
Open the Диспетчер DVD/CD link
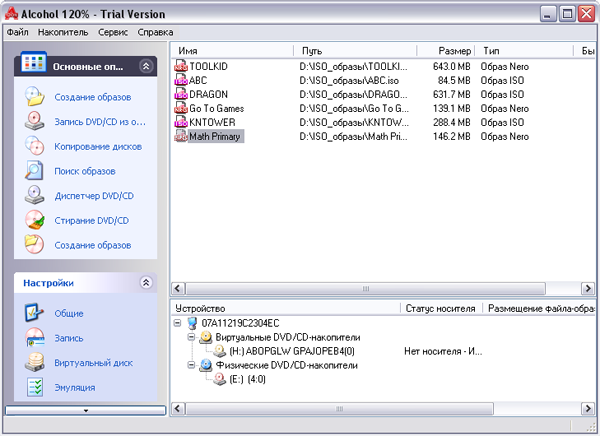point(94,196)
